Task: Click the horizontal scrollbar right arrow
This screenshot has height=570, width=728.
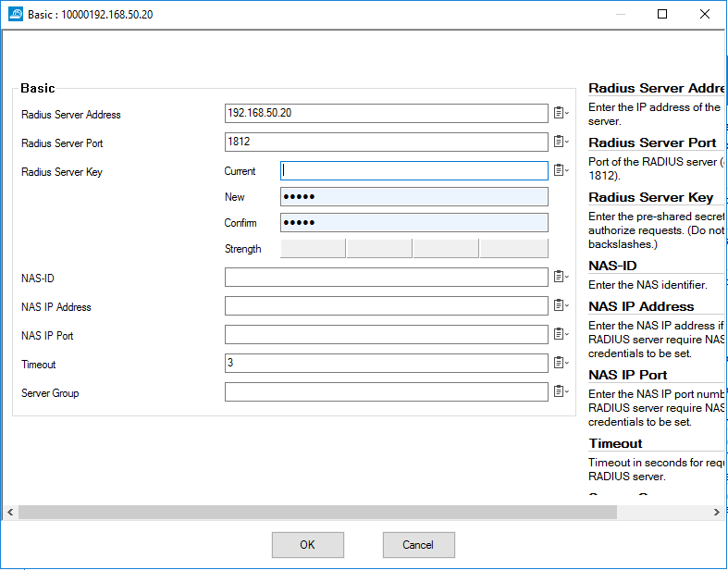Action: point(716,512)
